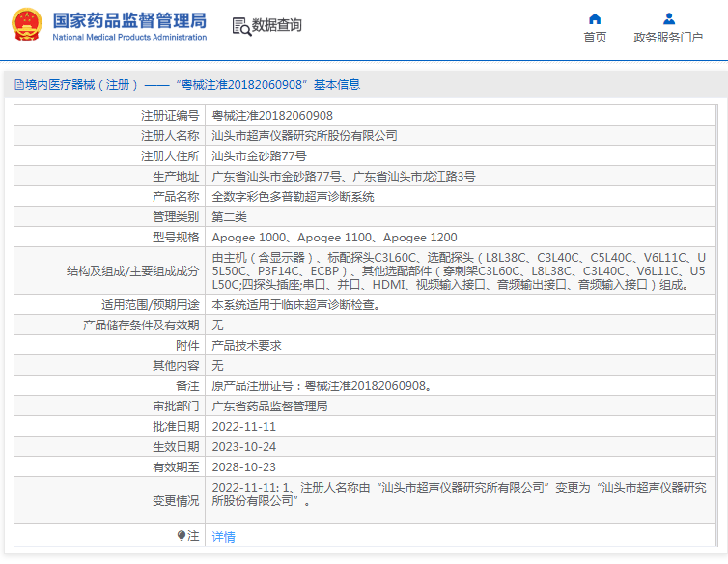Click the 政务服务门户 person icon
Image resolution: width=728 pixels, height=564 pixels.
point(668,19)
